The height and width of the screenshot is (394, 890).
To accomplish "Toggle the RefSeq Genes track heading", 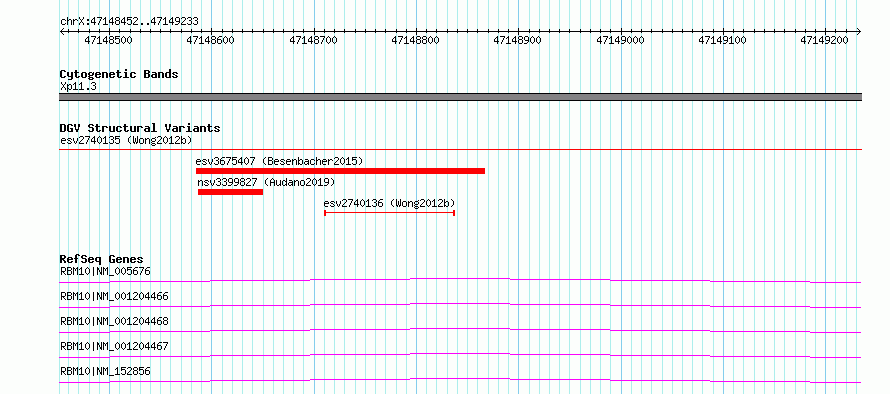I will (x=101, y=259).
